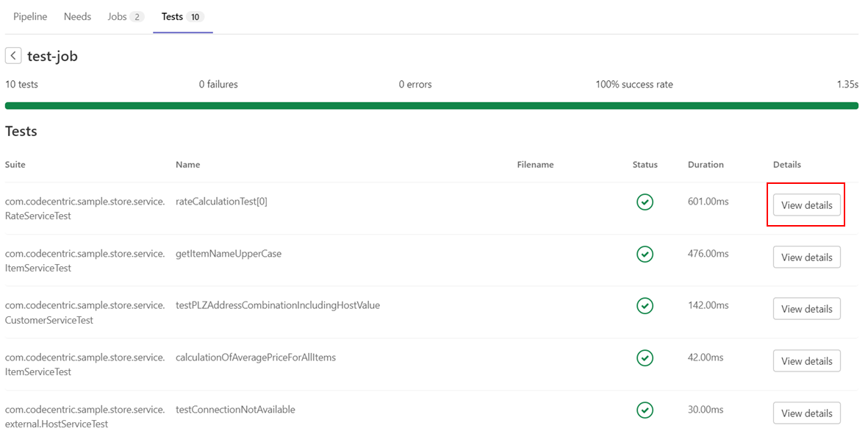Switch to the Jobs tab
The height and width of the screenshot is (434, 868).
118,15
